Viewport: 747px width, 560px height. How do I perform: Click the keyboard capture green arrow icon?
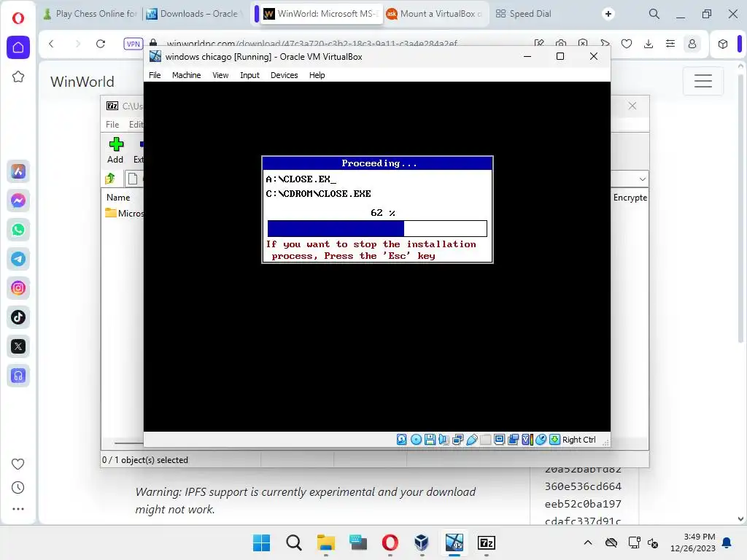pos(554,440)
